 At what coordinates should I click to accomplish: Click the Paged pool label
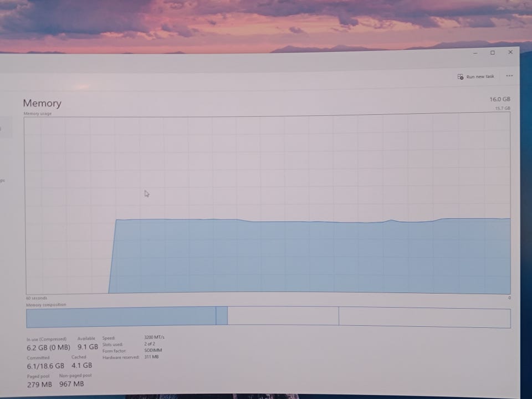pyautogui.click(x=38, y=376)
